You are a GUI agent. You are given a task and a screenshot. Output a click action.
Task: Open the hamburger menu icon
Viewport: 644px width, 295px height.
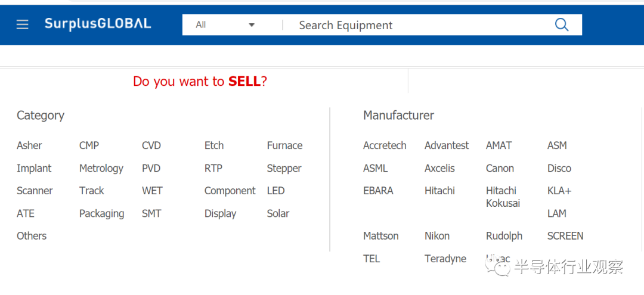(22, 24)
